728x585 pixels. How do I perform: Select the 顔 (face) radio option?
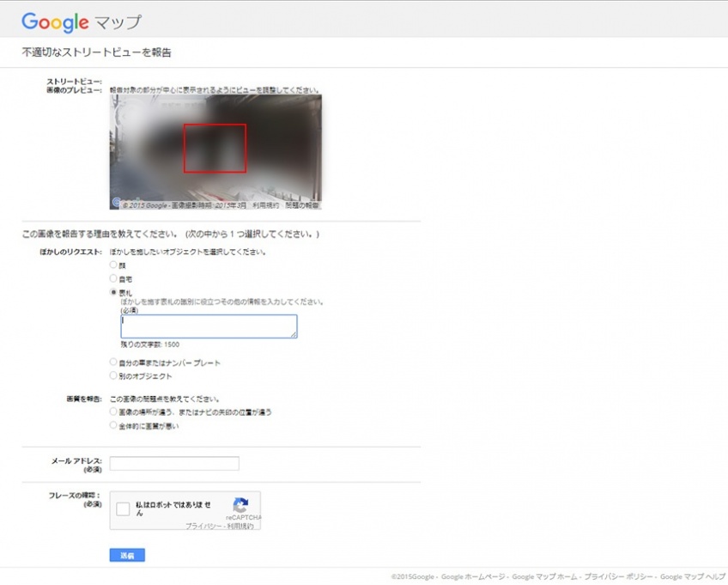pyautogui.click(x=113, y=265)
